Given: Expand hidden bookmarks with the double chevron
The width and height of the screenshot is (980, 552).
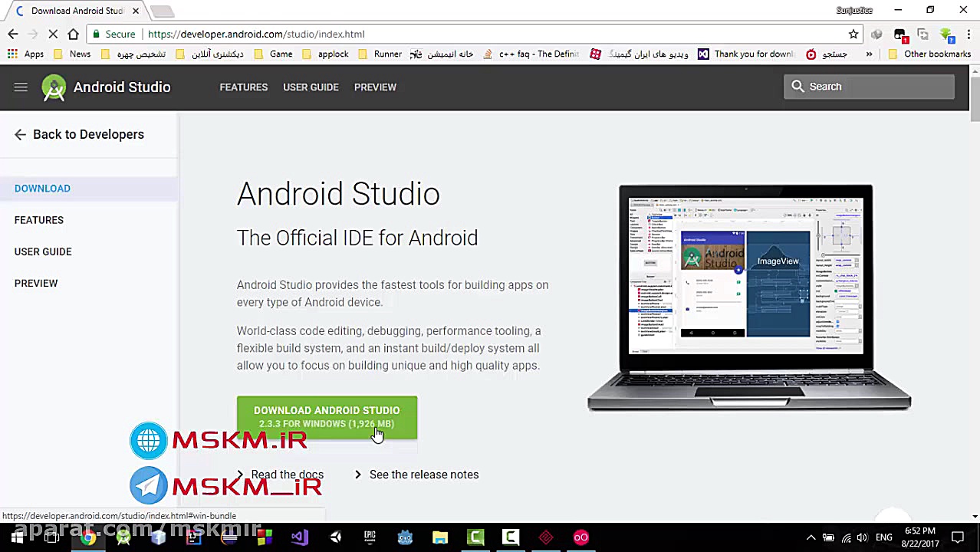Looking at the screenshot, I should [x=869, y=54].
